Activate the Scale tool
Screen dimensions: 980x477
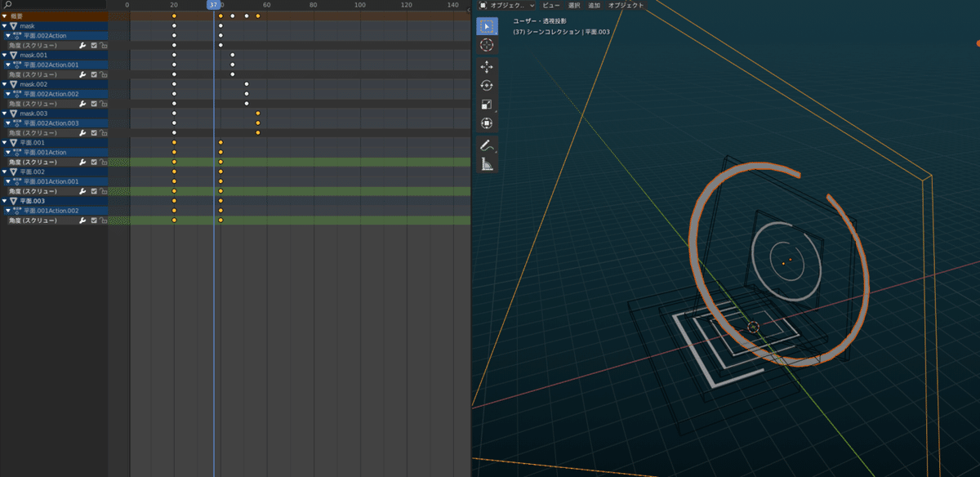(x=487, y=104)
